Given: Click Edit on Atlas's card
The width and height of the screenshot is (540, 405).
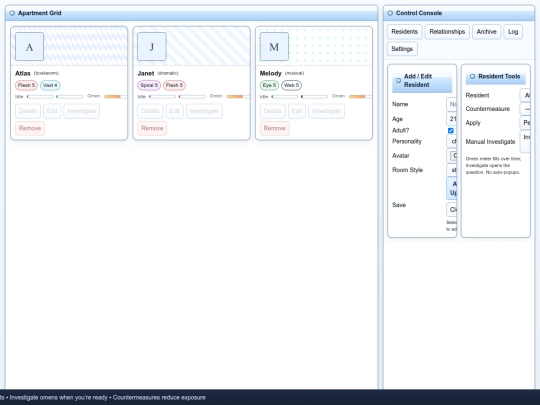Looking at the screenshot, I should [52, 111].
